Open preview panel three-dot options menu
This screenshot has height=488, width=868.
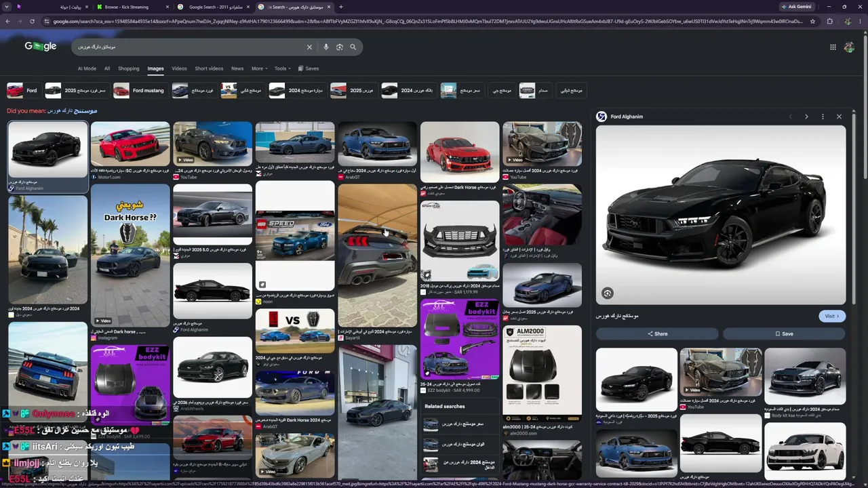tap(823, 117)
